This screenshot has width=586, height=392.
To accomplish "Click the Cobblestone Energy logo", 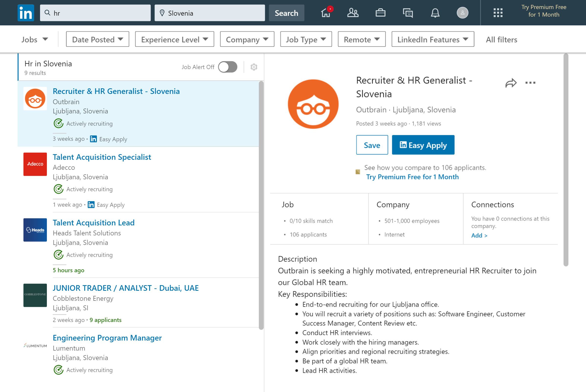I will 35,295.
